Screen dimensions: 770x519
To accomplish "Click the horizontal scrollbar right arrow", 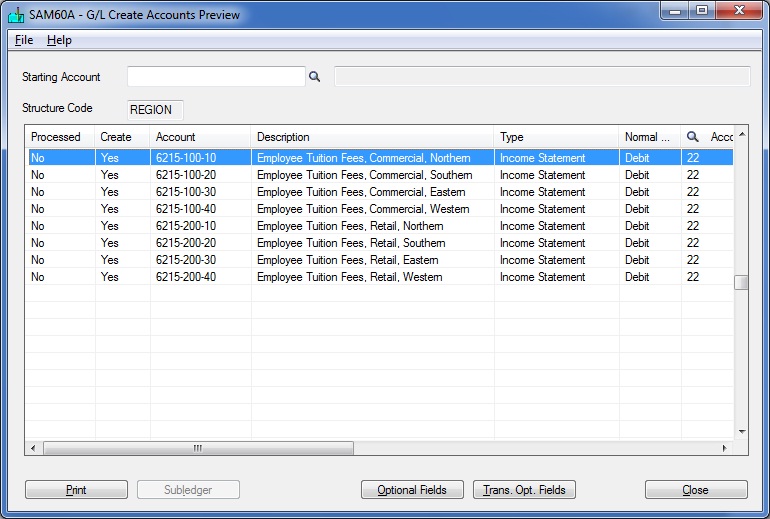I will tap(724, 448).
